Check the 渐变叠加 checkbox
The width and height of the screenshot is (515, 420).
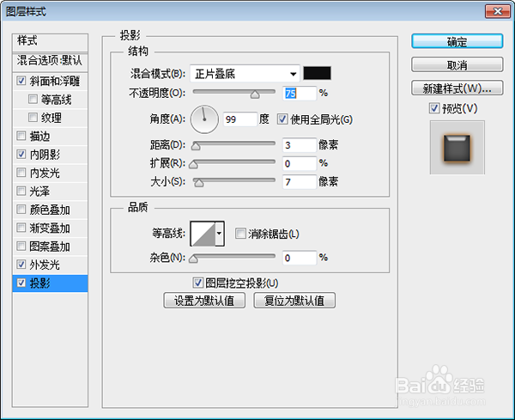click(x=21, y=228)
